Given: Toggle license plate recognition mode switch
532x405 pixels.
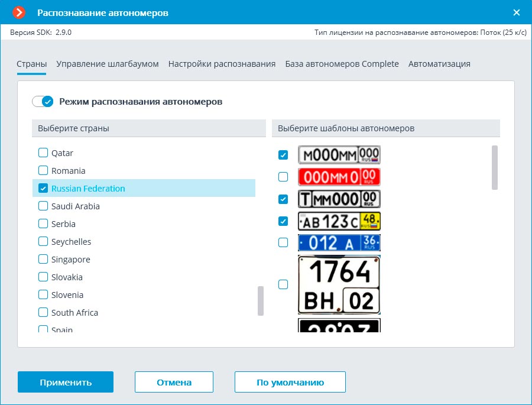Looking at the screenshot, I should (x=43, y=102).
